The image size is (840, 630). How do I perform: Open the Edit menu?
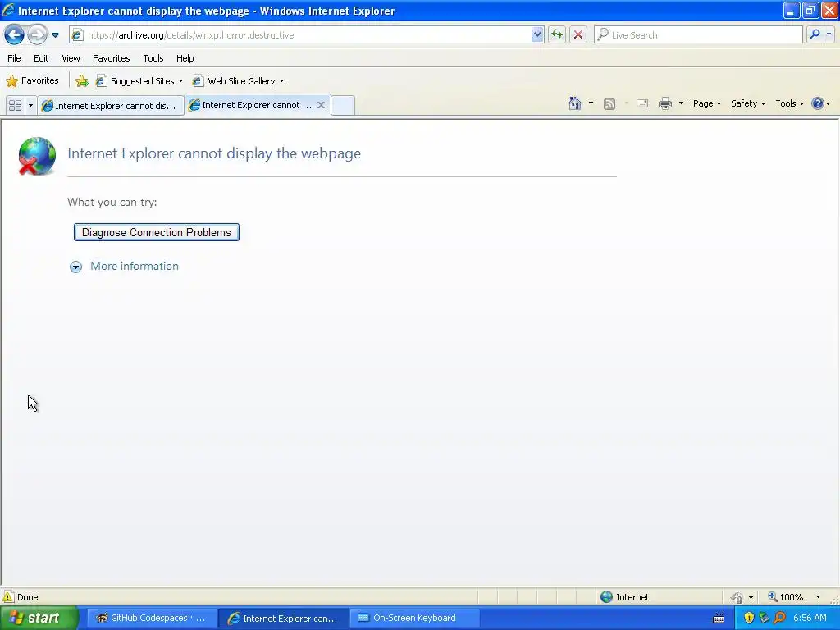click(41, 58)
